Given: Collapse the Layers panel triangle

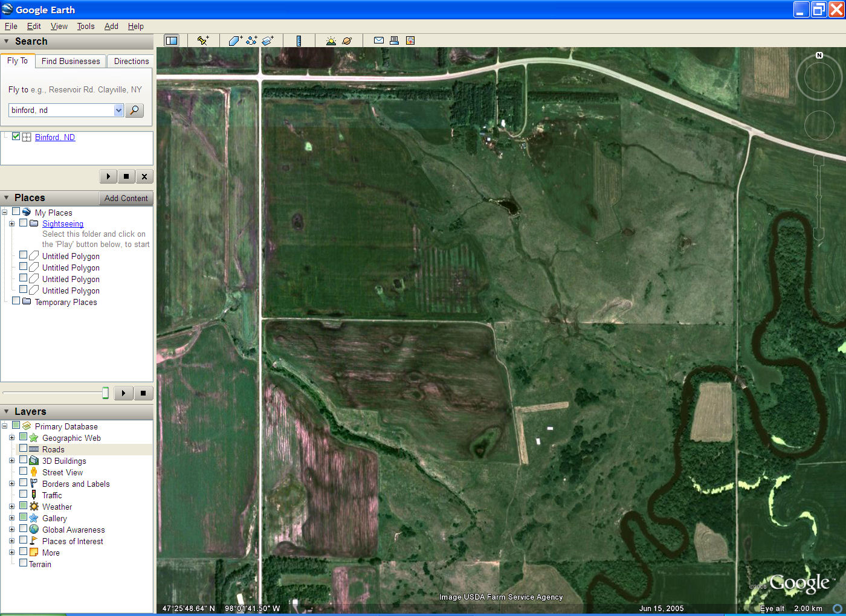Looking at the screenshot, I should click(x=7, y=411).
